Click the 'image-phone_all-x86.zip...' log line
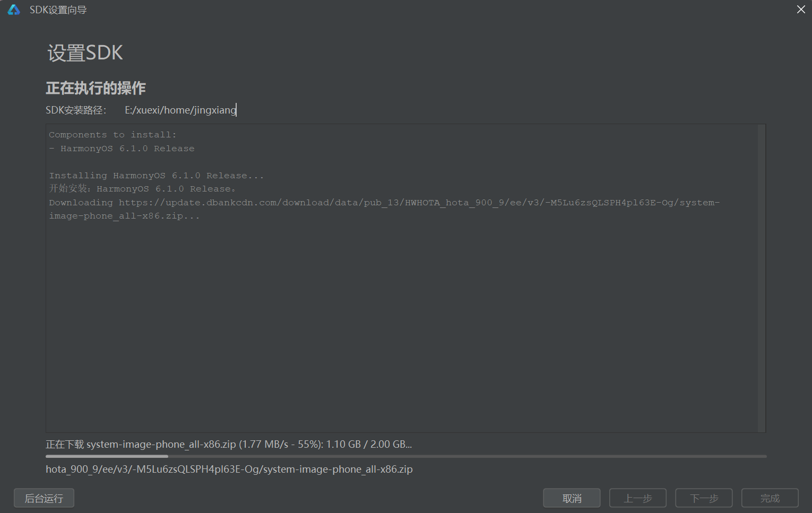 pyautogui.click(x=124, y=216)
